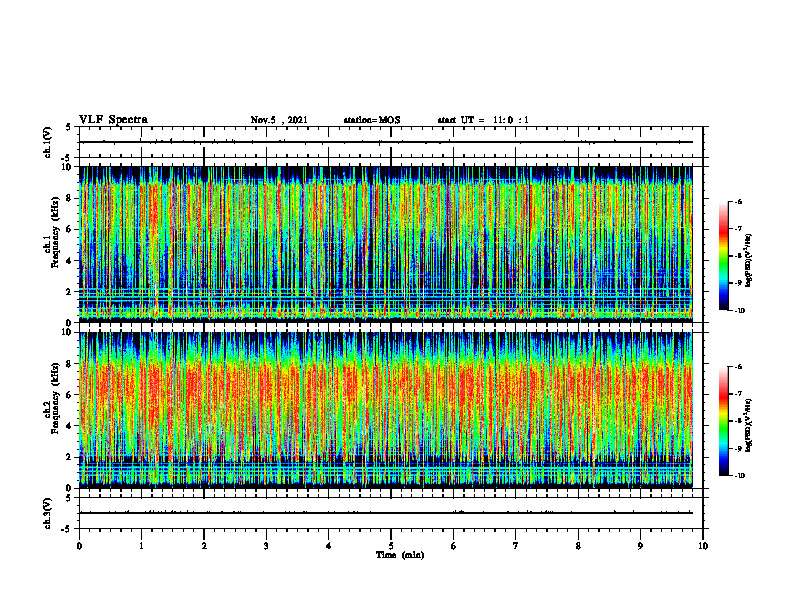Click the "-6" tick on ch.2 color bar
The image size is (792, 612).
(738, 367)
